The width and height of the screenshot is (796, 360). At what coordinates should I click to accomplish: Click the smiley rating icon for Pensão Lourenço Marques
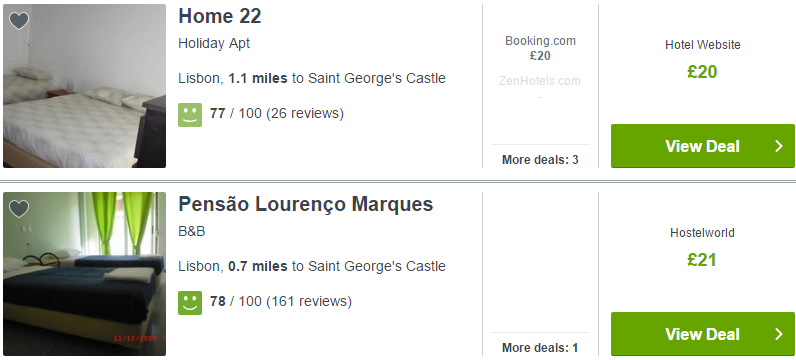tap(190, 303)
